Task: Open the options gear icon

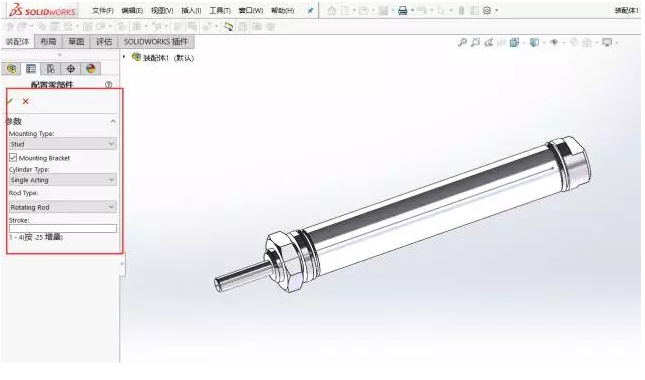Action: pos(487,11)
